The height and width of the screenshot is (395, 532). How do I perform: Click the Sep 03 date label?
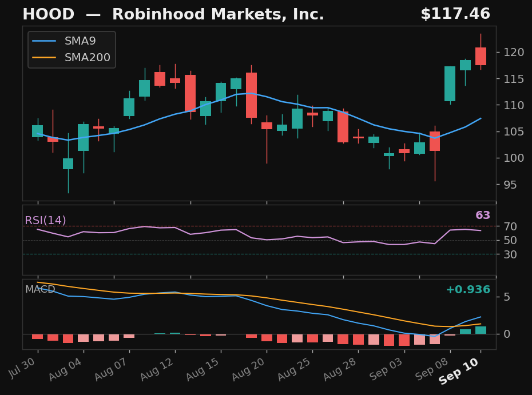[386, 369]
